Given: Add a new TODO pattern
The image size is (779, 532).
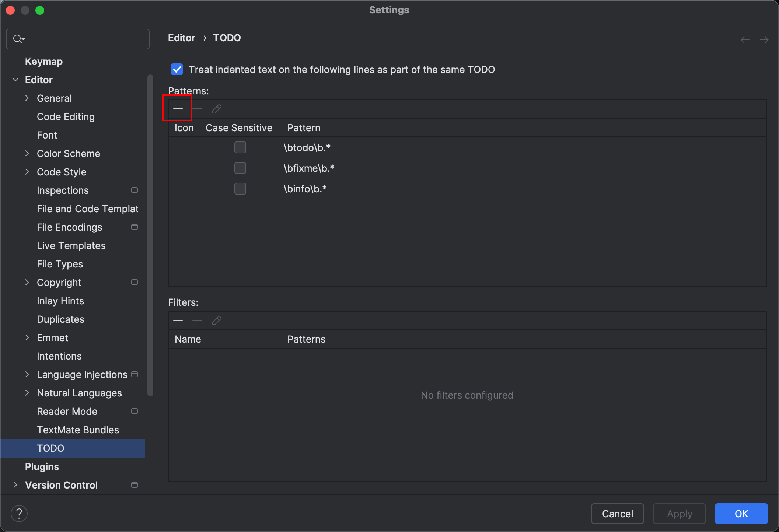Looking at the screenshot, I should (x=178, y=109).
